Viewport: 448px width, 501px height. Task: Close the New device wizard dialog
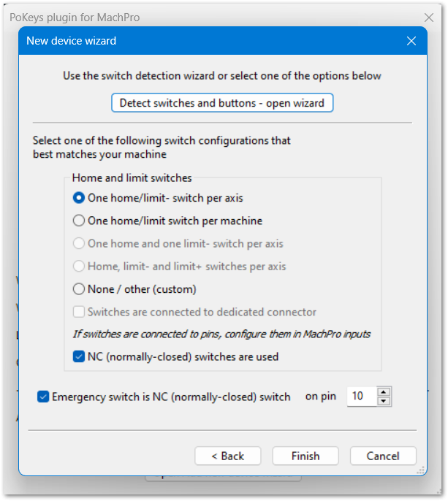tap(411, 41)
